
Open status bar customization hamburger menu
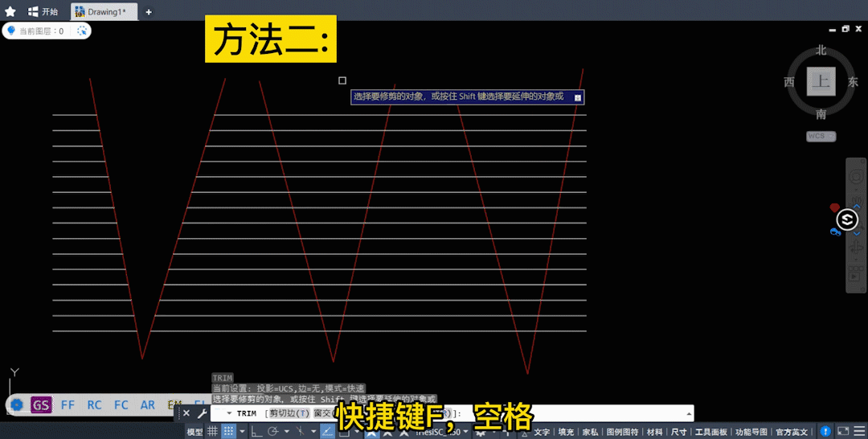[859, 431]
